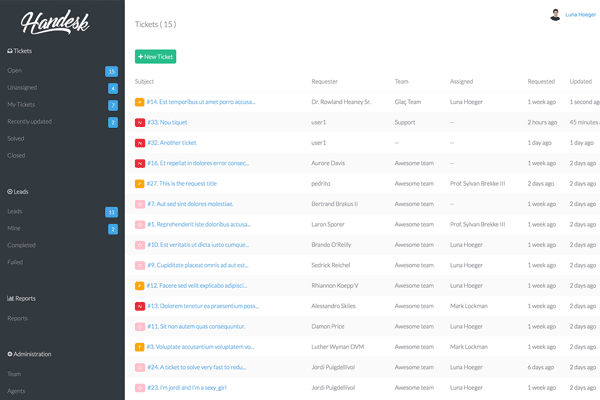The image size is (600, 400).
Task: Click the pink status icon of ticket #24
Action: tap(140, 367)
